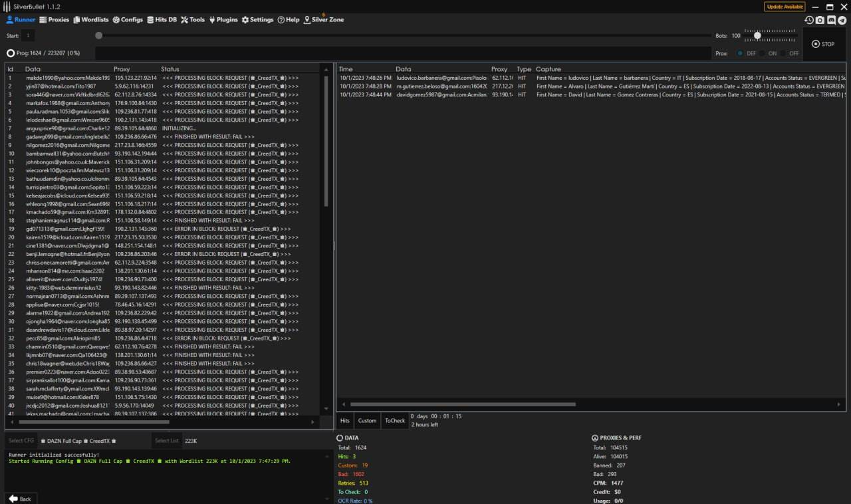This screenshot has width=851, height=504.
Task: Select the DEF proxy mode radio button
Action: 740,53
